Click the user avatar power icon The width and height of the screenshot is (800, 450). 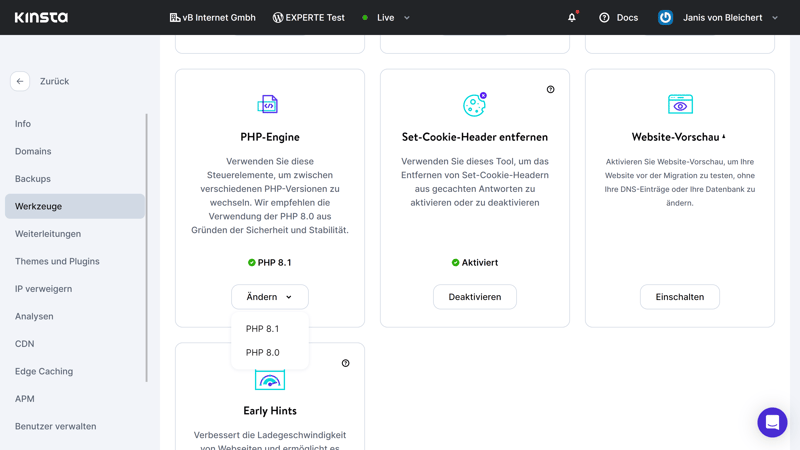[665, 17]
